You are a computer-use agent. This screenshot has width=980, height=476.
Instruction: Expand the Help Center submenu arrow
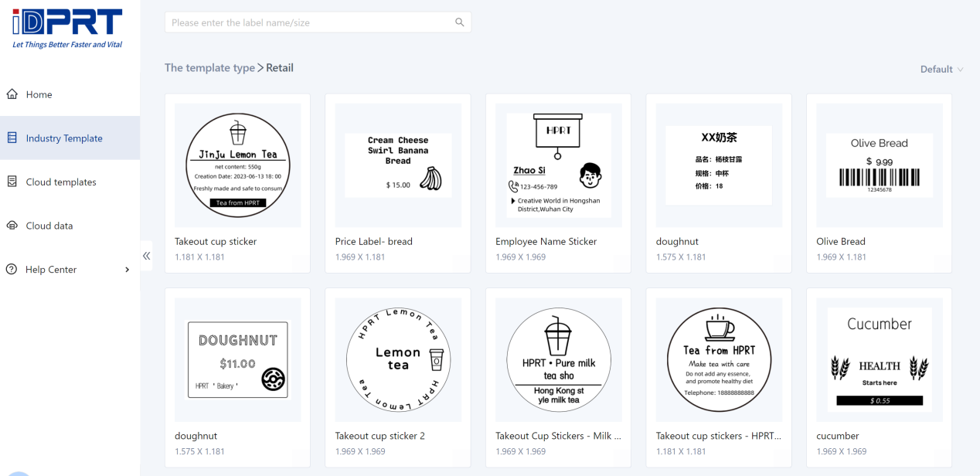coord(128,270)
